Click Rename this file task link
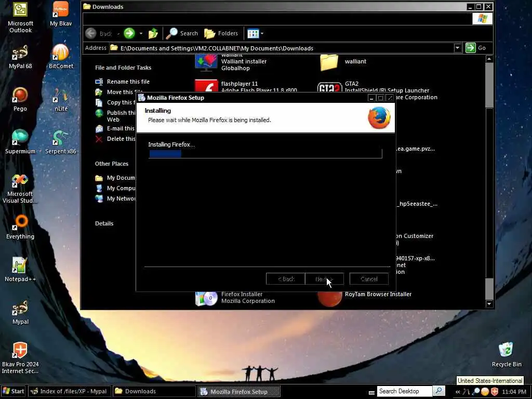Viewport: 532px width, 399px height. pos(123,82)
